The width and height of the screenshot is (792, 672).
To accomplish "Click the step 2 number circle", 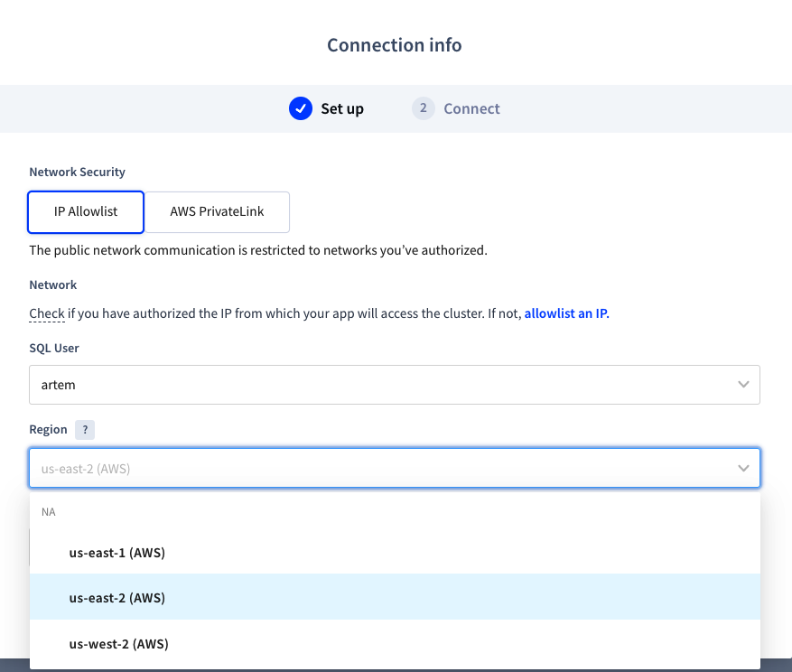I will point(423,108).
